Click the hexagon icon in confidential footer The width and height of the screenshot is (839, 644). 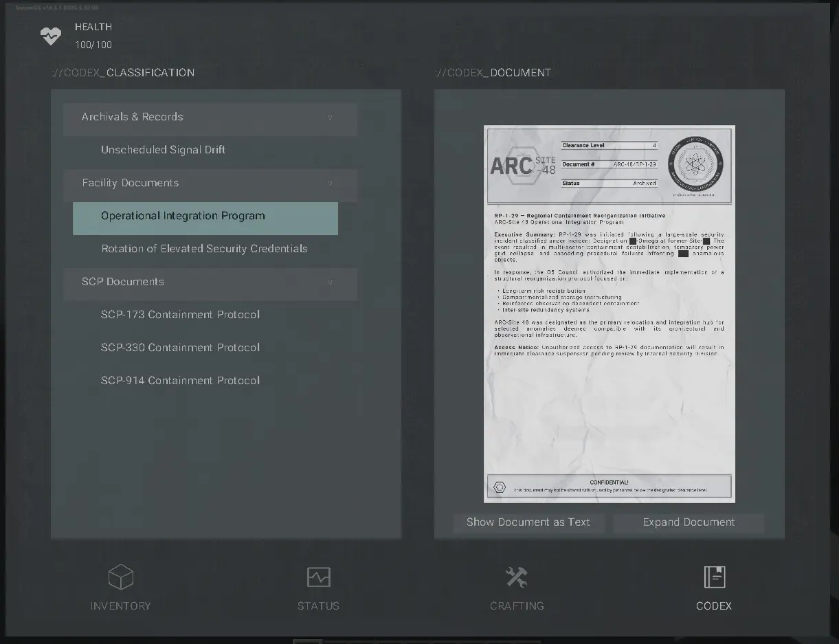pyautogui.click(x=500, y=487)
